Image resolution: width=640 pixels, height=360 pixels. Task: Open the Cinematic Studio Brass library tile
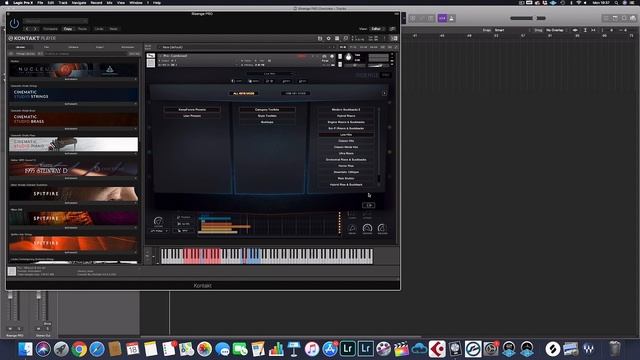point(73,119)
